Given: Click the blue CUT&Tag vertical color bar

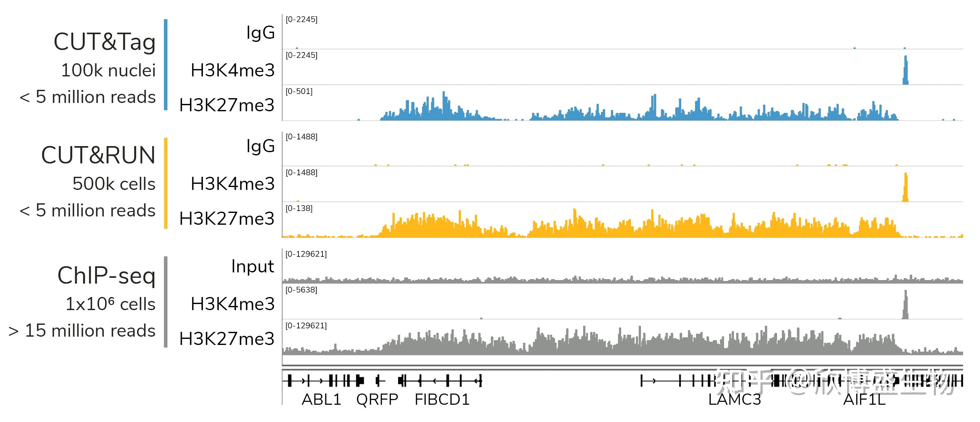Looking at the screenshot, I should 166,65.
